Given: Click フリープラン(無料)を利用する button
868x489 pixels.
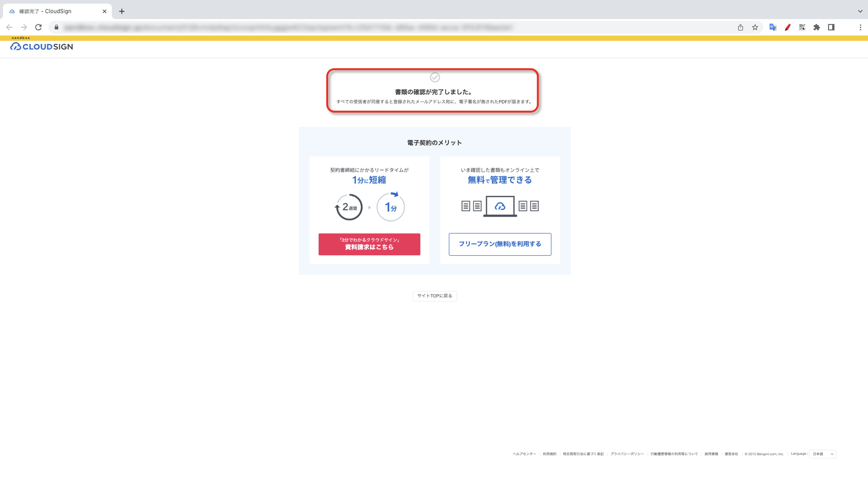Looking at the screenshot, I should [500, 244].
